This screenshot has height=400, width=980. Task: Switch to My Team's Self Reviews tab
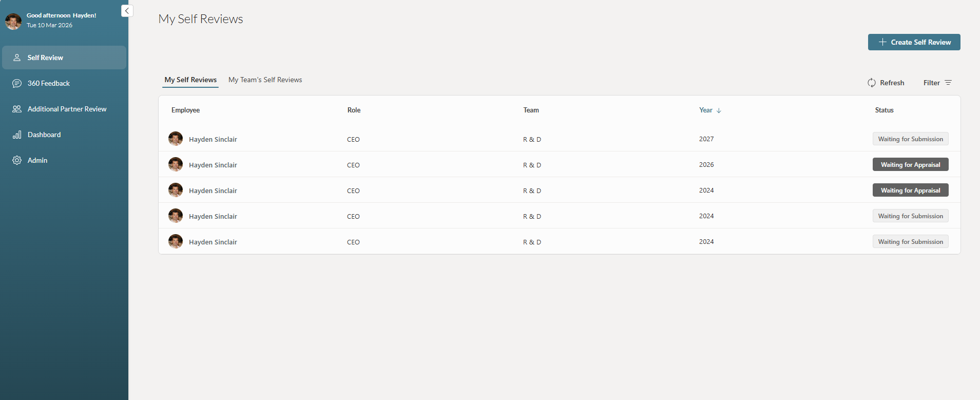pyautogui.click(x=265, y=80)
